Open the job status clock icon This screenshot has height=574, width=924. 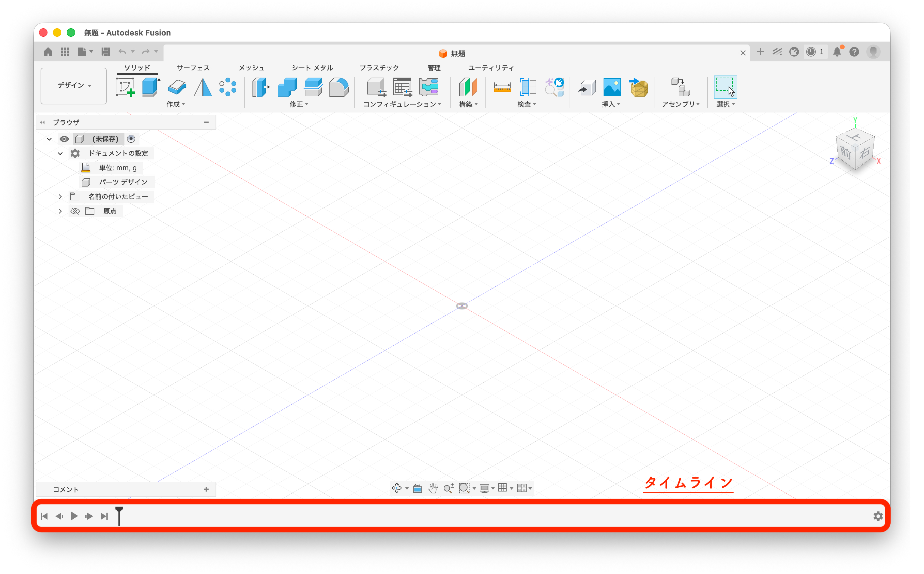coord(811,52)
